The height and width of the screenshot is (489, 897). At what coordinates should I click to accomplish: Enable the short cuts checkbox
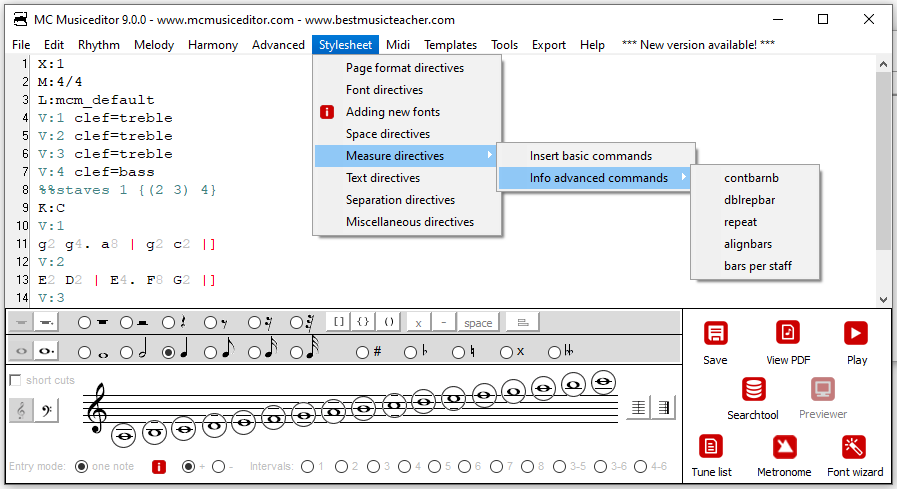[15, 380]
